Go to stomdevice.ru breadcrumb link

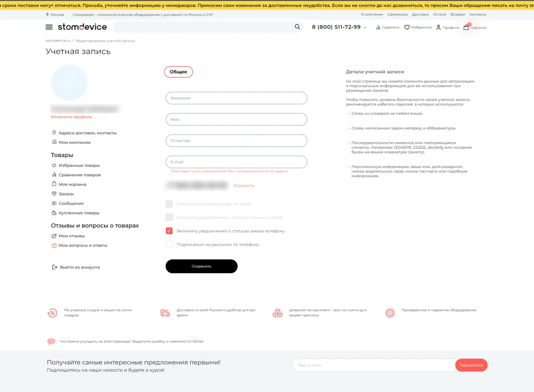click(x=58, y=41)
